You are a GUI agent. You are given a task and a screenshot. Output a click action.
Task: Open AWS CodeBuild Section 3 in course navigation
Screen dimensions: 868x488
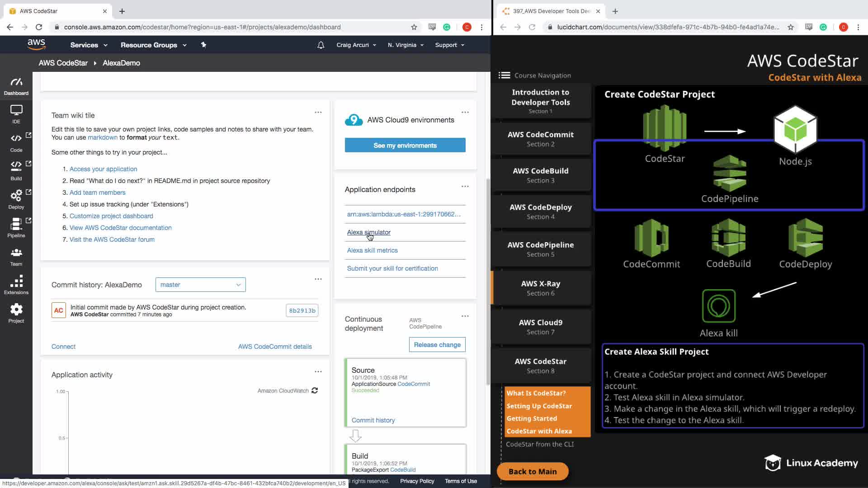[540, 175]
